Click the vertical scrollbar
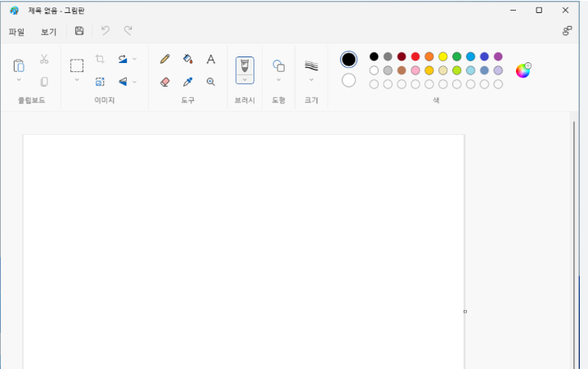588x369 pixels. pos(574,244)
